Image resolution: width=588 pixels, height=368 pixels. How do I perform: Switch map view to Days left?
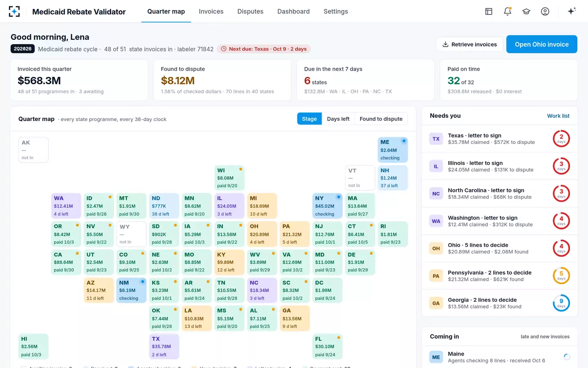tap(338, 119)
